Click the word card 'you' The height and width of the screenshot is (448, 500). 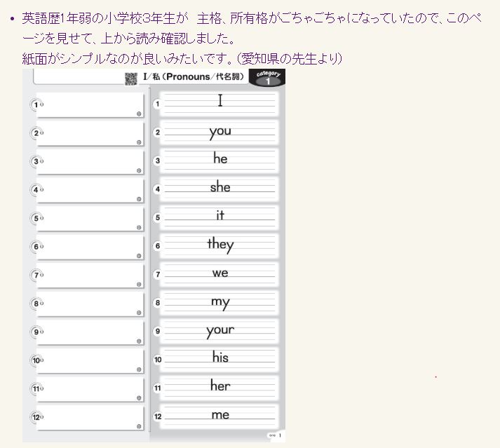click(219, 132)
